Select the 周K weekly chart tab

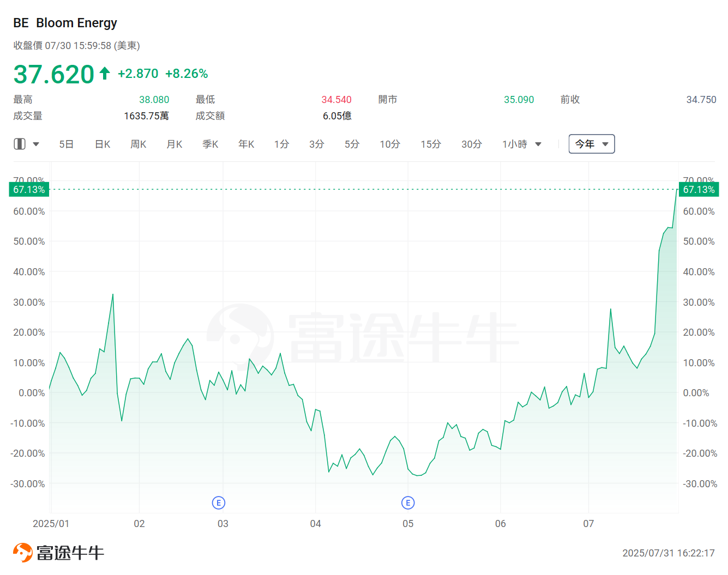click(x=139, y=144)
